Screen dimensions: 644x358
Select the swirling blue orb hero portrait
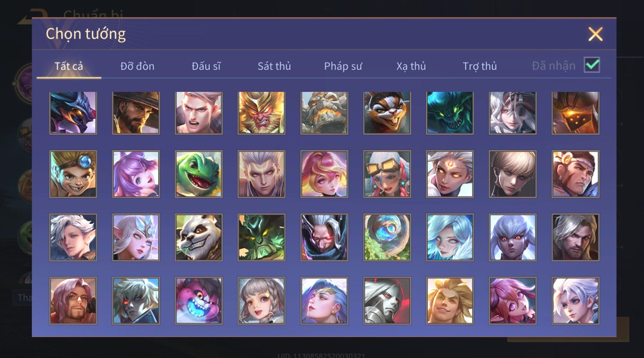tap(387, 238)
